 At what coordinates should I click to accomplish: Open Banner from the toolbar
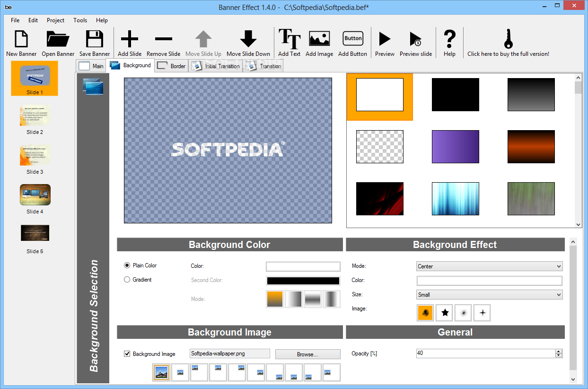pos(58,43)
